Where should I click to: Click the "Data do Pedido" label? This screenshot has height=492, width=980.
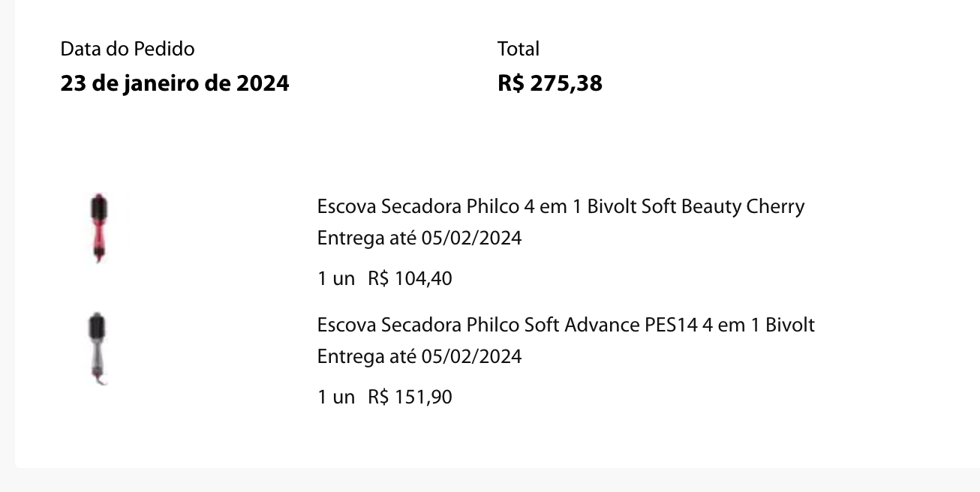tap(128, 49)
